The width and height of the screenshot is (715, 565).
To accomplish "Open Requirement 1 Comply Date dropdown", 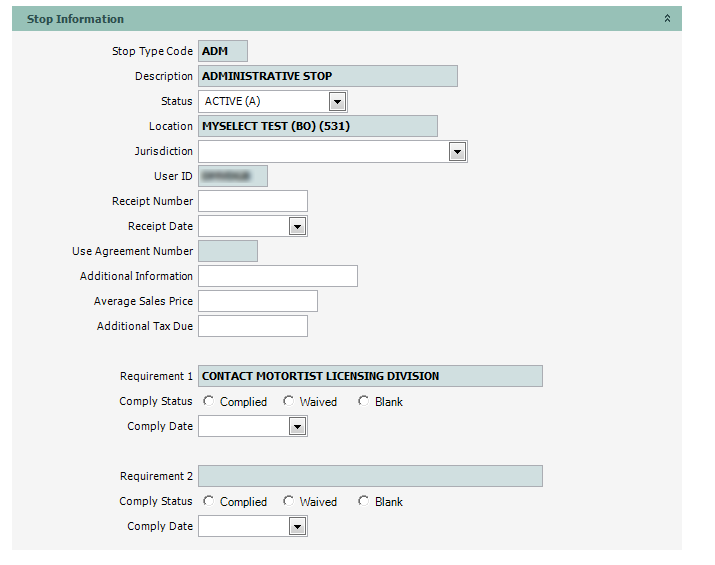I will 297,426.
